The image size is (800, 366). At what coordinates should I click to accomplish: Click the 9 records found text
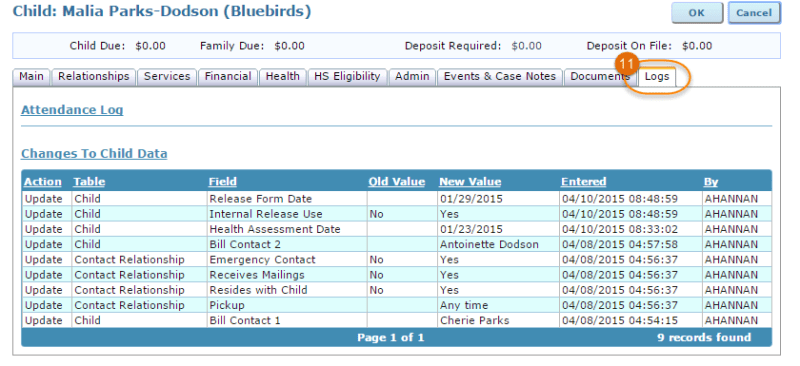(x=704, y=337)
